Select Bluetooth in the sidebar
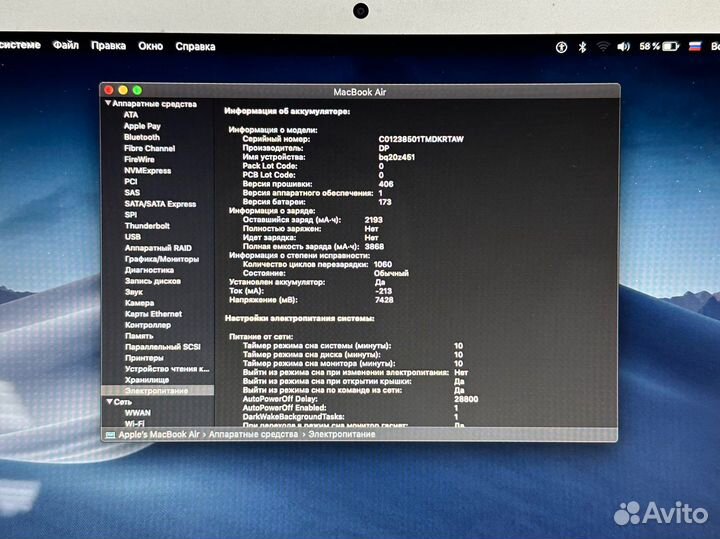Screen dimensions: 720x539 [142, 137]
